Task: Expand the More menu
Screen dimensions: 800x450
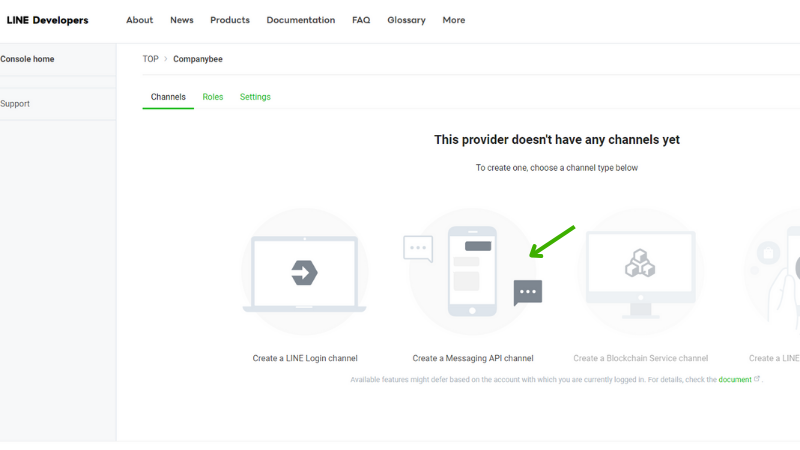Action: [454, 20]
